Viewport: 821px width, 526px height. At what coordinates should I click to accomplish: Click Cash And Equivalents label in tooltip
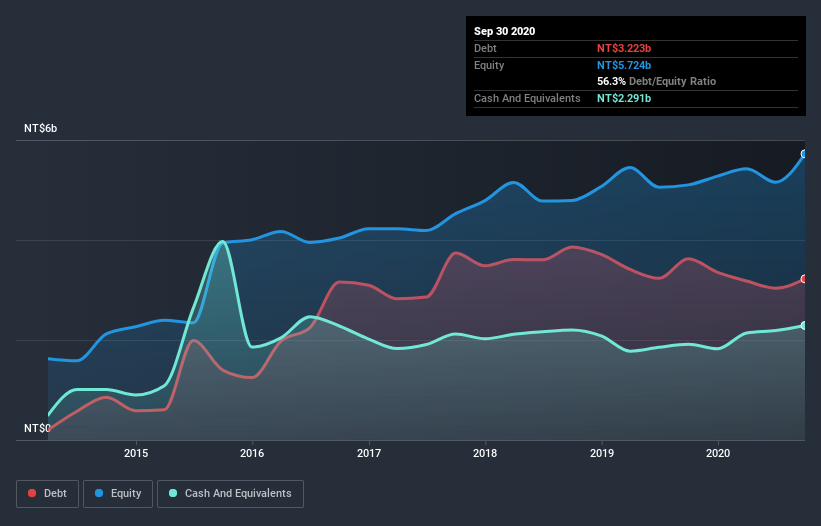point(527,98)
